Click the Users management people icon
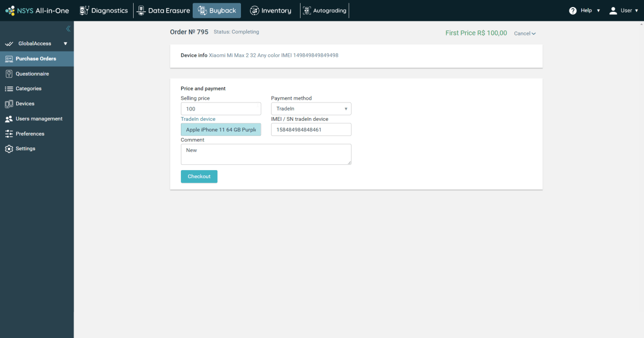 tap(9, 119)
